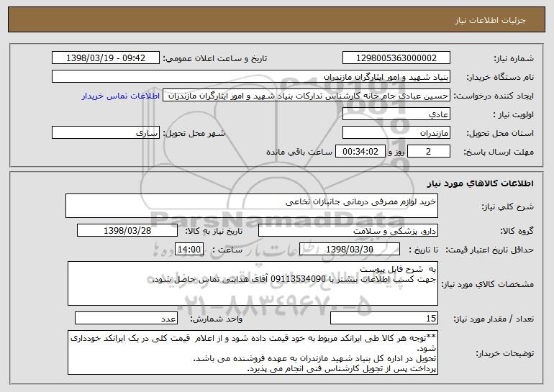554x392 pixels.
Task: Click the نام دستگاه خریدار label
Action: point(500,78)
